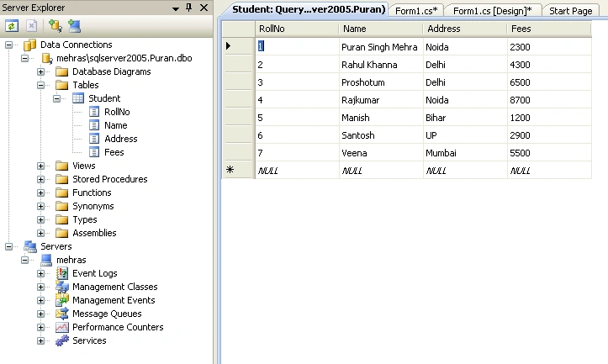Click the Refresh icon in Server Explorer toolbar
The image size is (608, 364).
click(12, 26)
